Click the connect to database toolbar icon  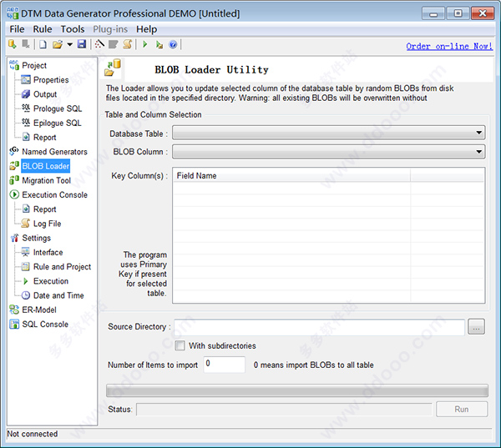[x=13, y=44]
